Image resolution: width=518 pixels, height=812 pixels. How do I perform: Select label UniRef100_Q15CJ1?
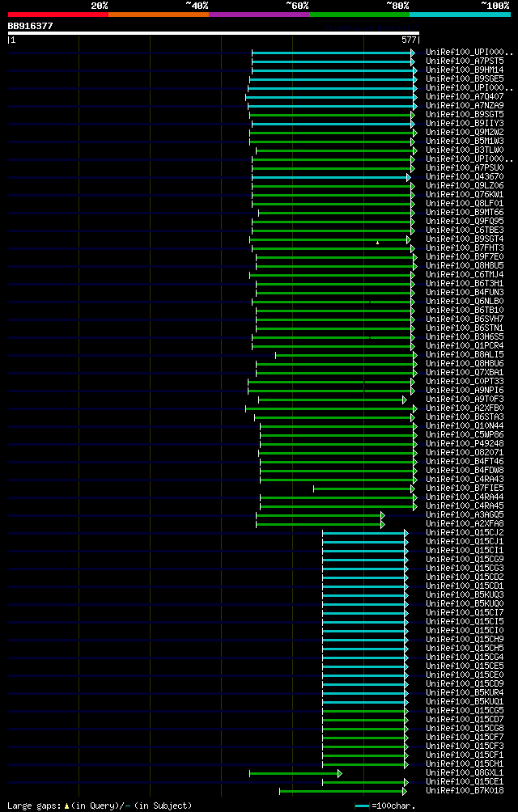click(465, 541)
